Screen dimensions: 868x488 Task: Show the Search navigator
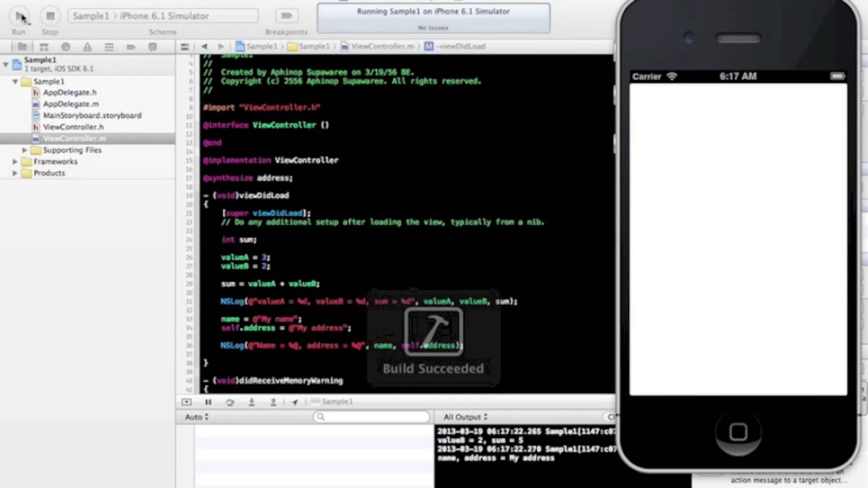tap(66, 47)
